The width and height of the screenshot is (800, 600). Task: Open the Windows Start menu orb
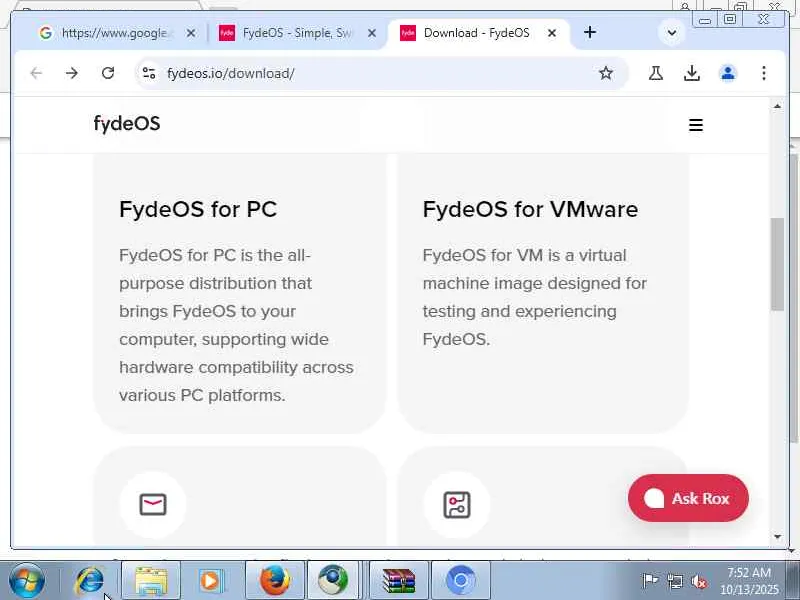coord(27,581)
